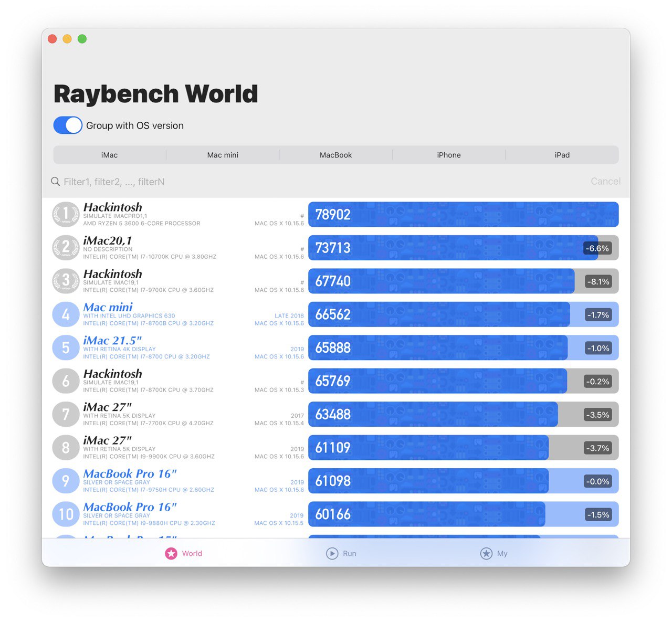Click rank 5 blue badge
This screenshot has height=622, width=672.
tap(66, 348)
